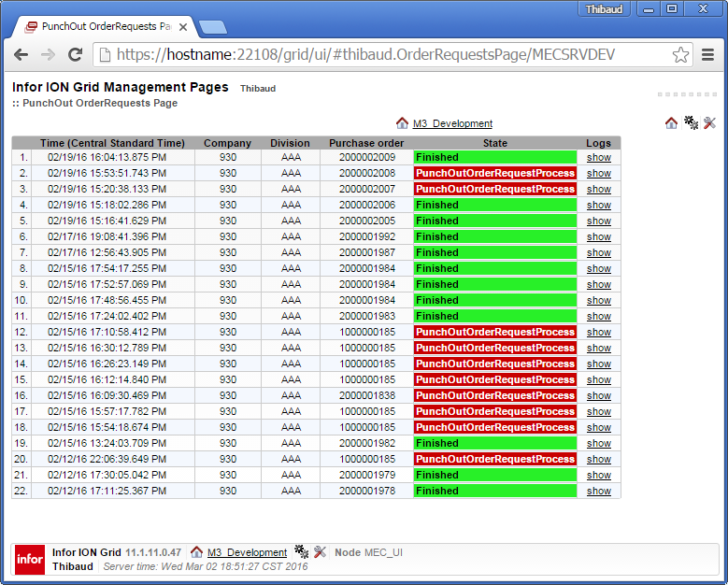
Task: Show logs for row 22 order 2000001978
Action: [x=598, y=491]
